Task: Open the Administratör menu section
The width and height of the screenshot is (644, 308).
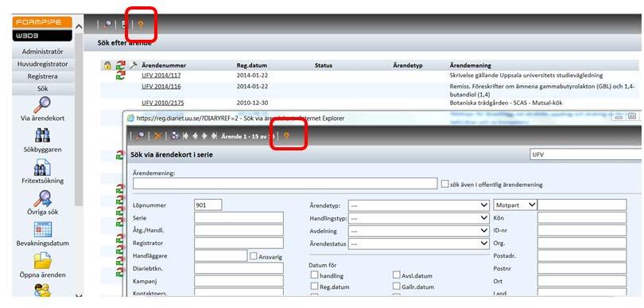Action: tap(43, 52)
